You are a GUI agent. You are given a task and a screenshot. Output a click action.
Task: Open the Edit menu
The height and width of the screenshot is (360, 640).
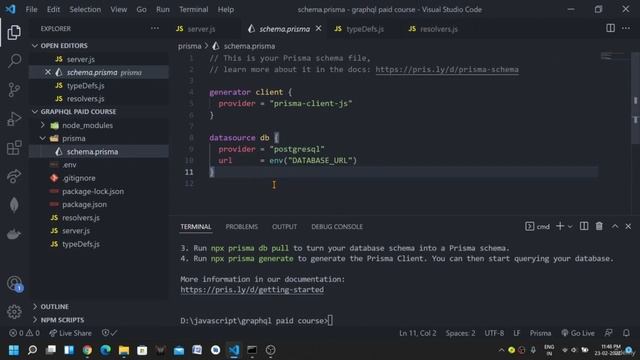click(x=53, y=9)
